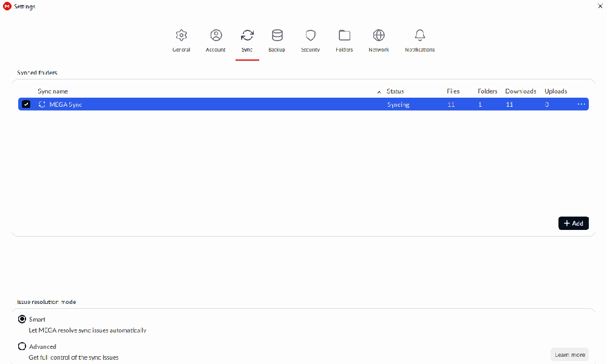Click the Downloads column header
This screenshot has width=607, height=364.
pyautogui.click(x=520, y=92)
